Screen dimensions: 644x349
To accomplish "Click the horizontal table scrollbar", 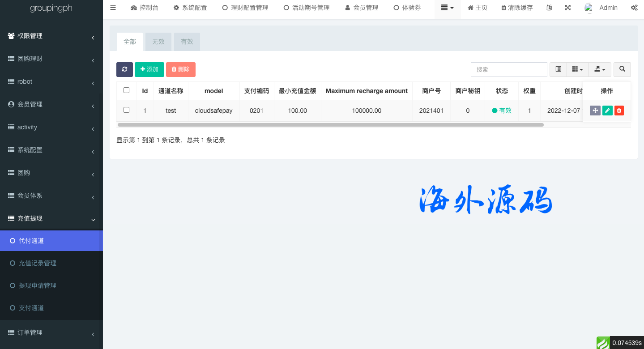I will click(330, 125).
